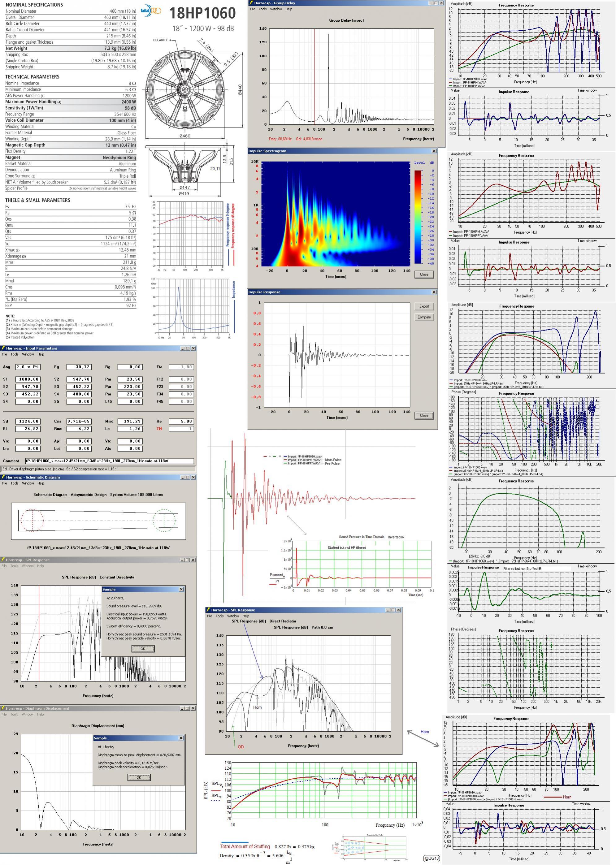Select the Lpt input field
This screenshot has height=865, width=616.
[79, 449]
